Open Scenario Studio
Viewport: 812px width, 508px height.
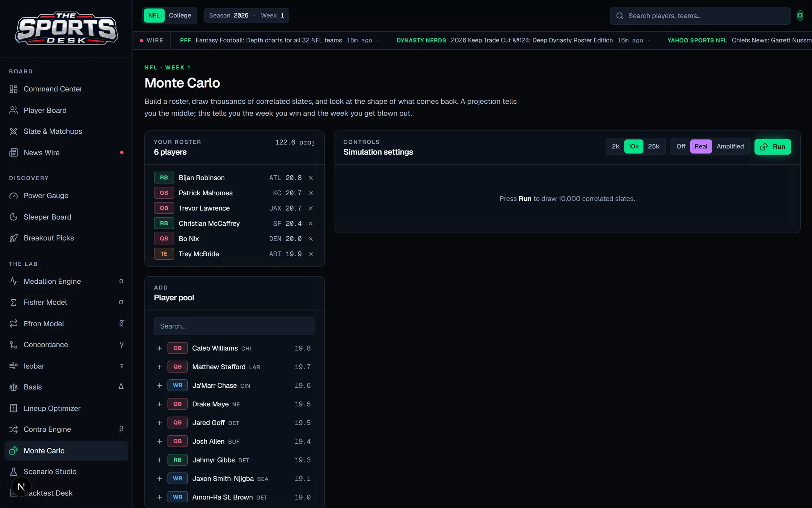(66, 471)
